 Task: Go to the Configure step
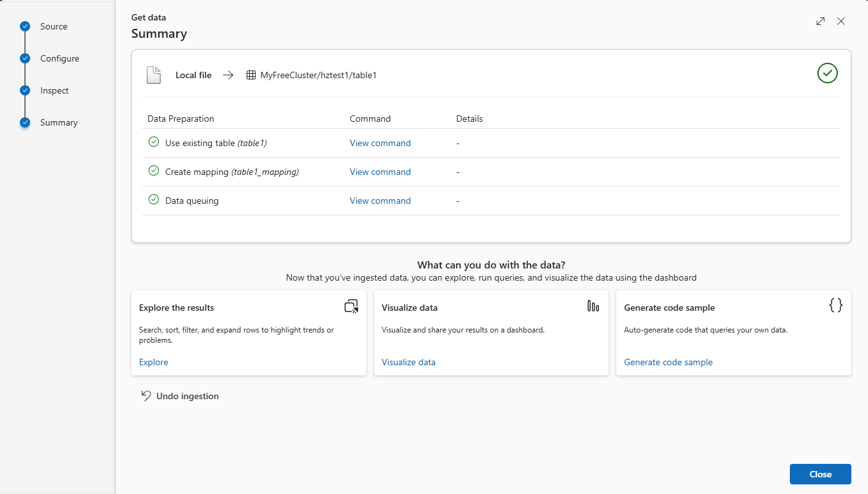60,58
